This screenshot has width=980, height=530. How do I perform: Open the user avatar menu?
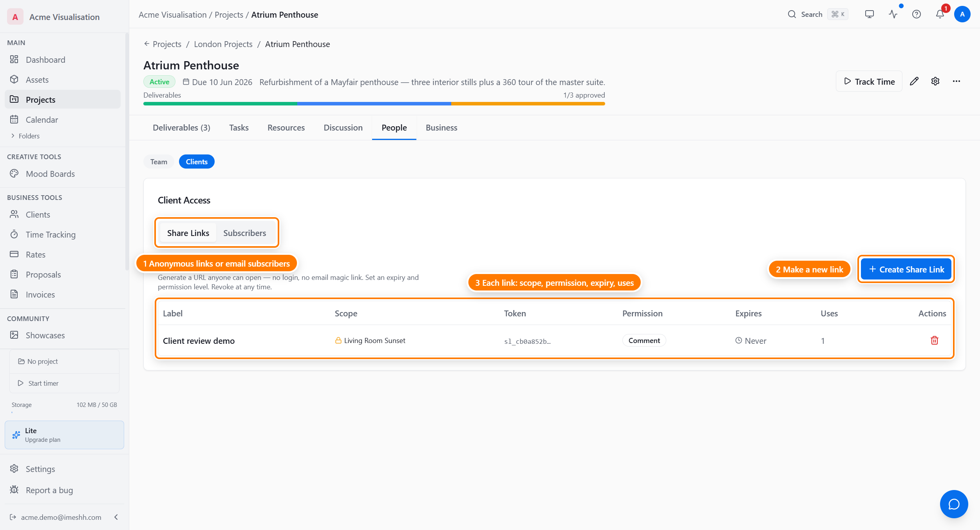point(962,15)
